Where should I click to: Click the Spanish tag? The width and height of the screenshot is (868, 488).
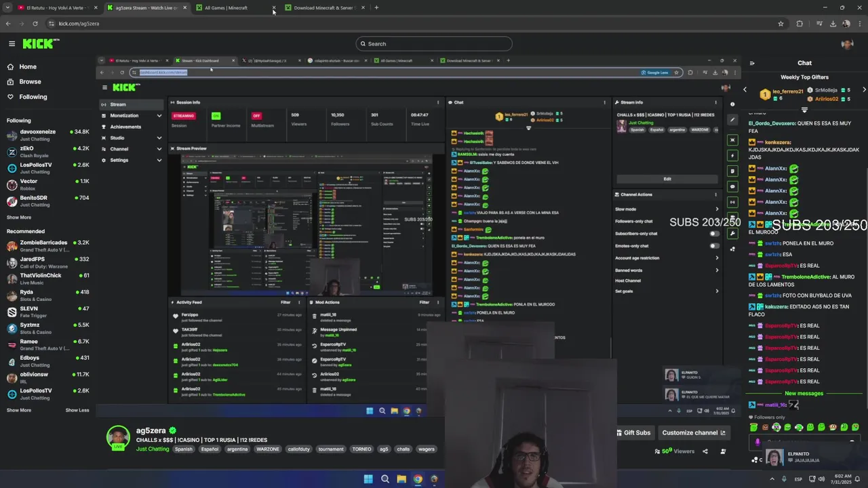183,449
